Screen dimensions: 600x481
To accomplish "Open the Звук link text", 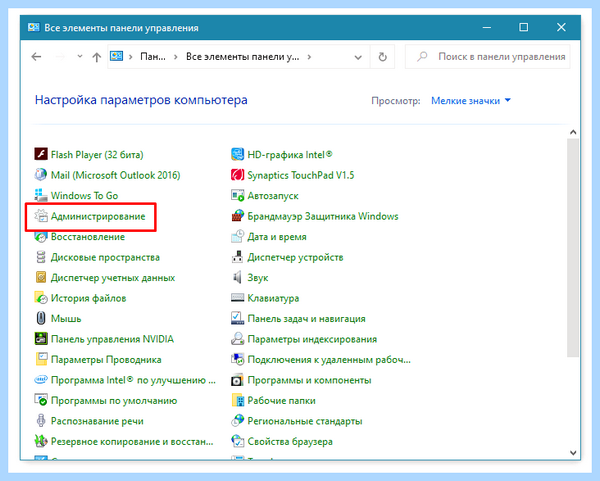I will [x=258, y=277].
